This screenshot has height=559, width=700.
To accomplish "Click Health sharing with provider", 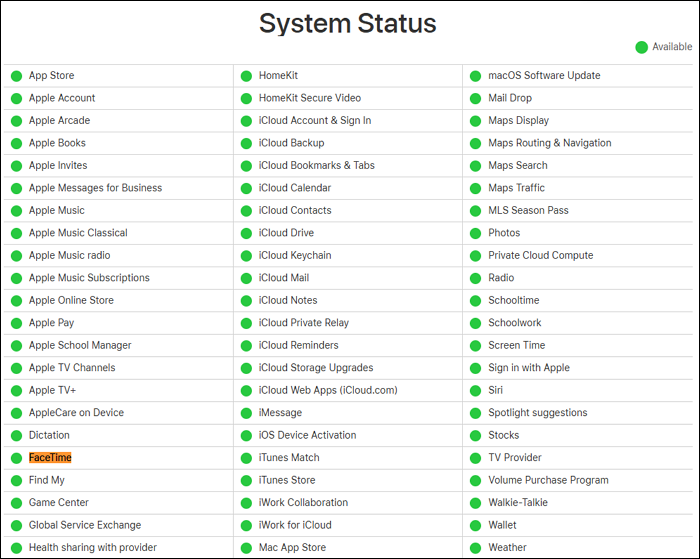I will point(93,547).
